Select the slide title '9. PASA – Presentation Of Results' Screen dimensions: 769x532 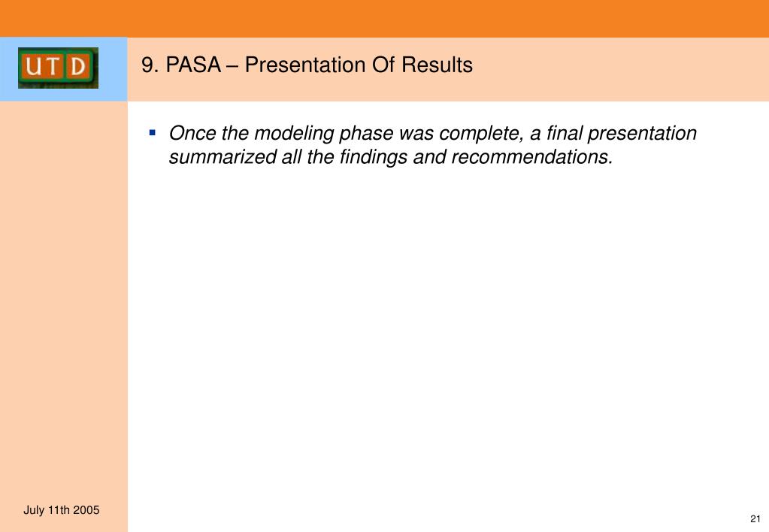(x=307, y=65)
